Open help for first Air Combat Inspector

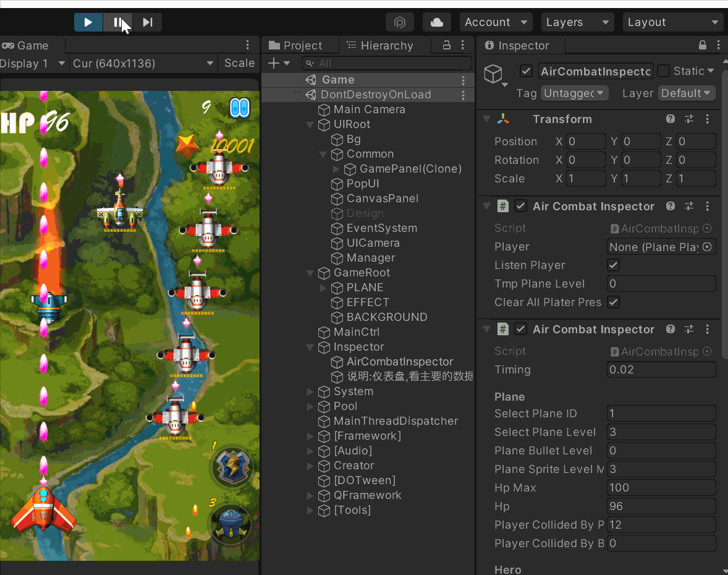click(x=670, y=206)
